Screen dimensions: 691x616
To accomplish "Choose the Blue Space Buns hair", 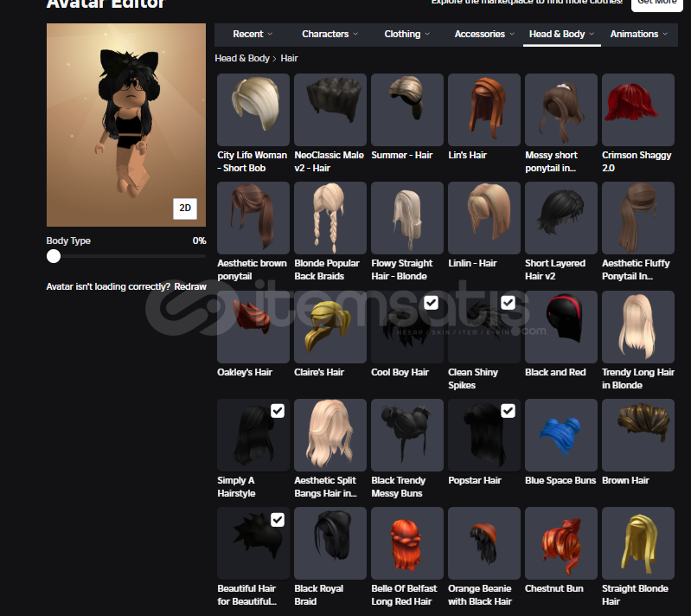I will coord(561,435).
